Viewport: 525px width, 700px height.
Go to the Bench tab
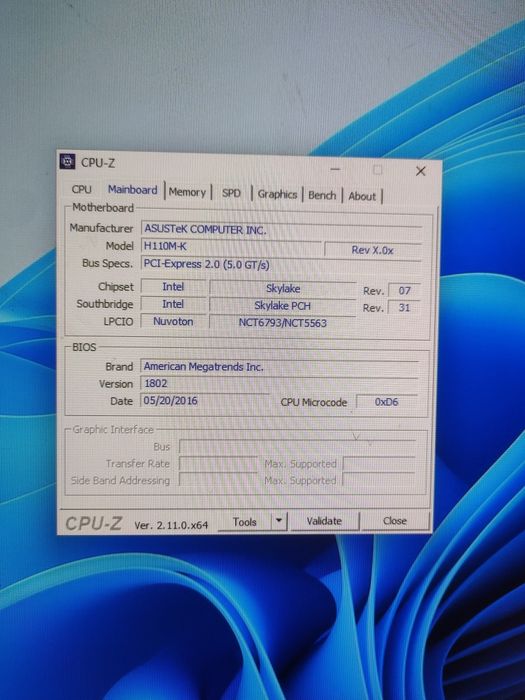tap(322, 196)
